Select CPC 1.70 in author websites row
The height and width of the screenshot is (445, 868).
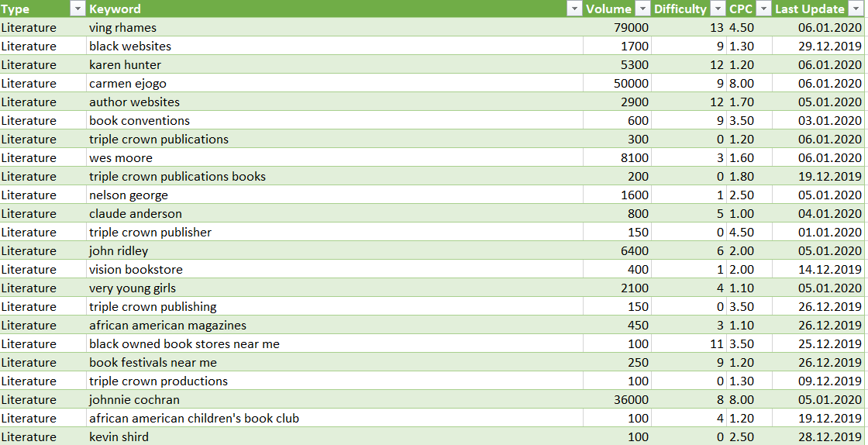(742, 102)
